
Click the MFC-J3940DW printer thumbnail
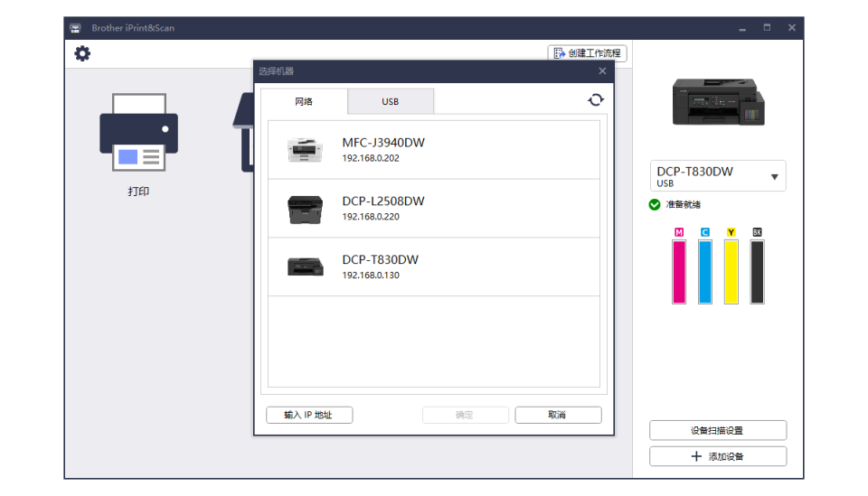(x=305, y=149)
